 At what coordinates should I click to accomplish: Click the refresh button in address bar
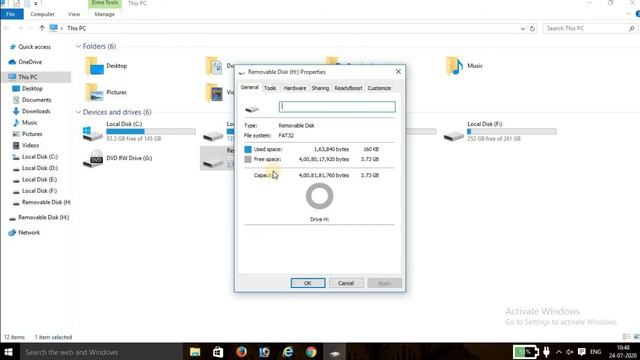(532, 29)
